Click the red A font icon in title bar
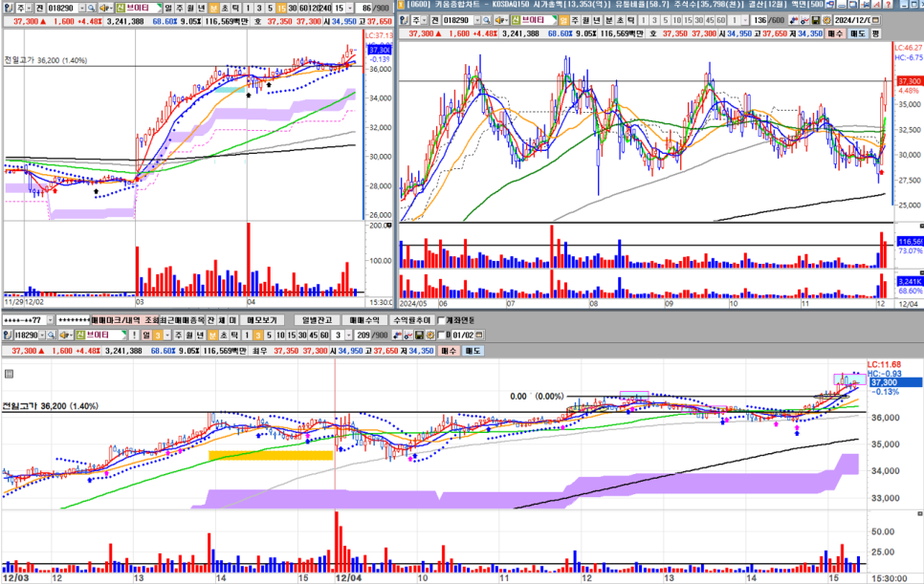Screen dimensions: 924x584 [876, 4]
